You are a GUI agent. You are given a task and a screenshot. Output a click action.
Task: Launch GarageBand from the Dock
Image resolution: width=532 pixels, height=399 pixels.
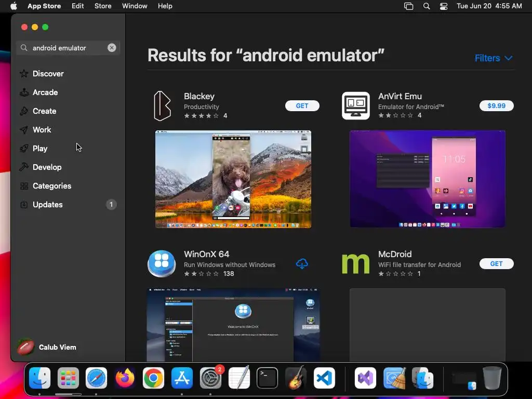pyautogui.click(x=296, y=378)
